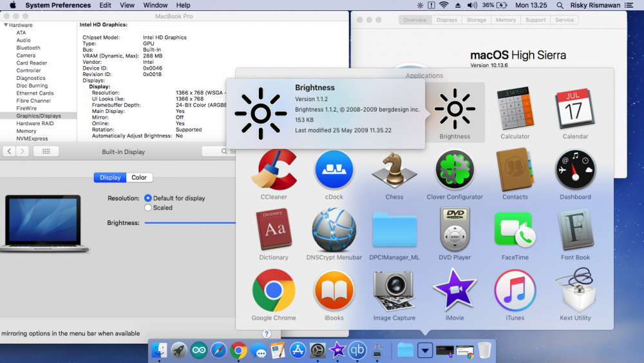Launch Google Chrome from Applications stack
This screenshot has width=644, height=363.
(x=274, y=290)
